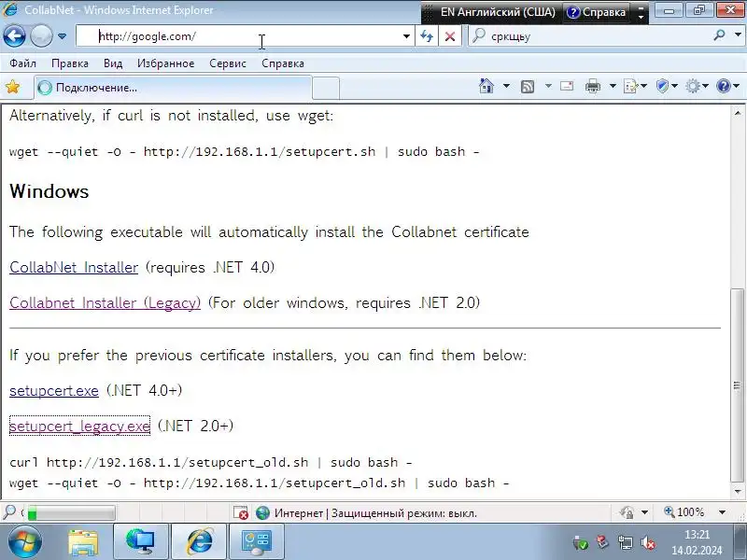Expand the feeds dropdown arrow

pos(548,86)
